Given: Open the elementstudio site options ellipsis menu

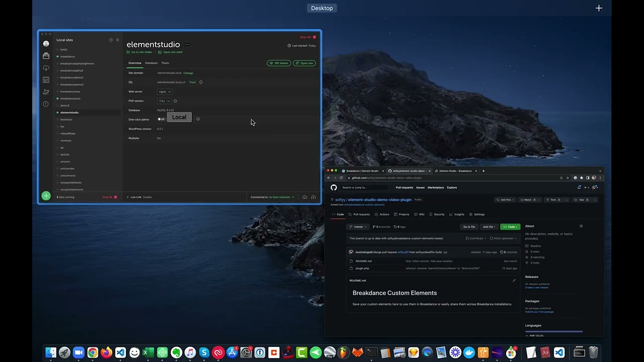Looking at the screenshot, I should point(187,44).
